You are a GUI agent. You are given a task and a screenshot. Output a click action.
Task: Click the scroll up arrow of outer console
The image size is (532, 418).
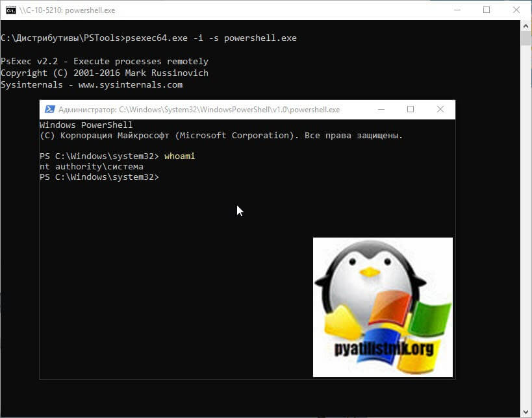pyautogui.click(x=526, y=26)
